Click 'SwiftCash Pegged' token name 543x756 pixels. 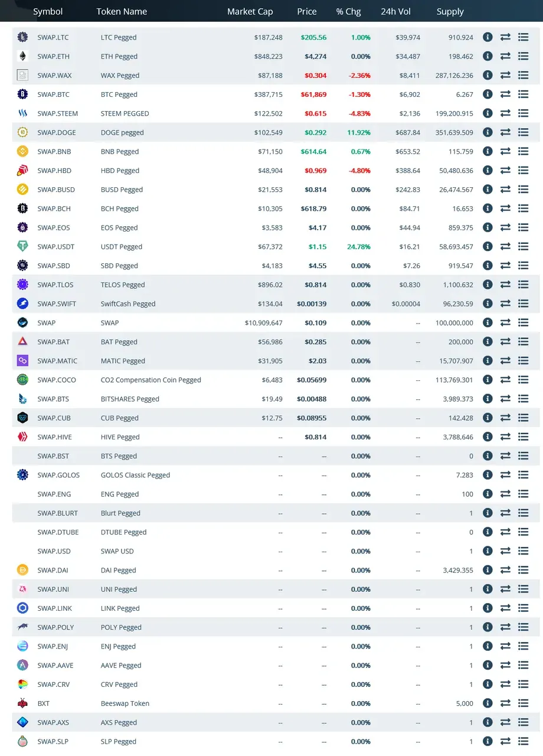128,304
